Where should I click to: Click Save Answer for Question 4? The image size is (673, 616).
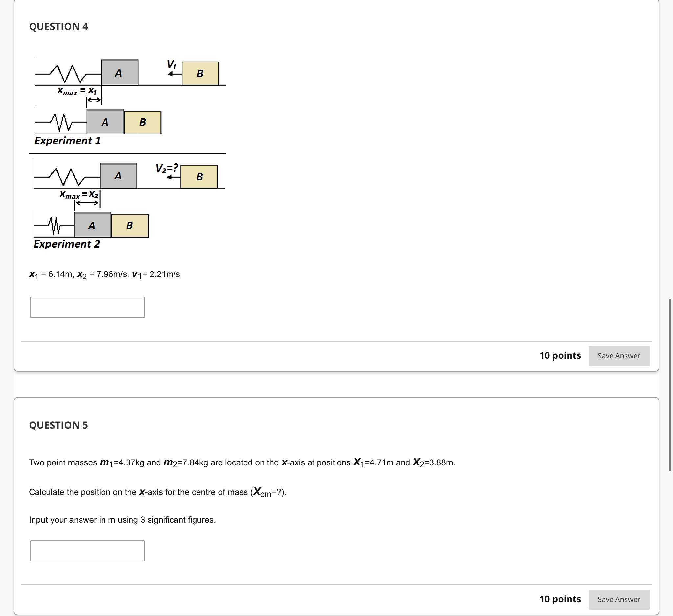[x=619, y=356]
